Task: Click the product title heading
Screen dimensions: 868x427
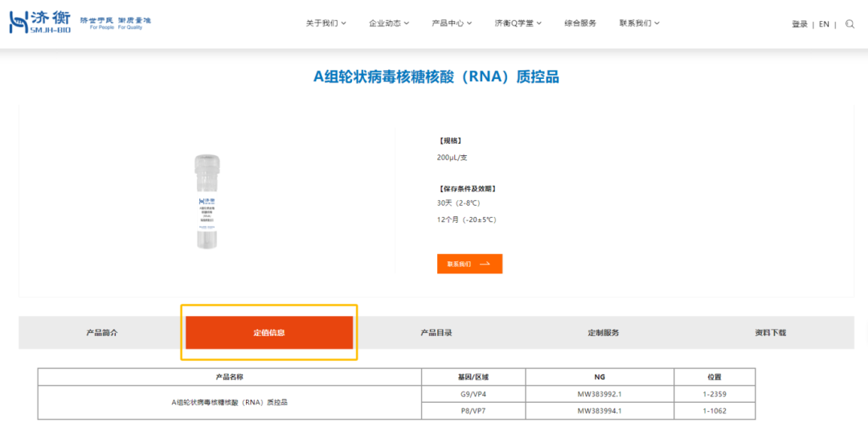Action: click(x=436, y=77)
